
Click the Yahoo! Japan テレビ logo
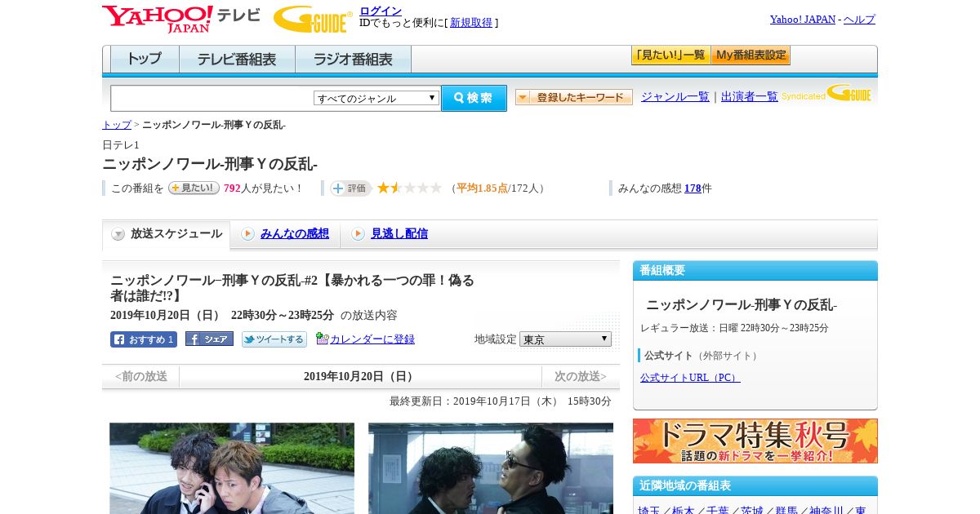point(181,18)
